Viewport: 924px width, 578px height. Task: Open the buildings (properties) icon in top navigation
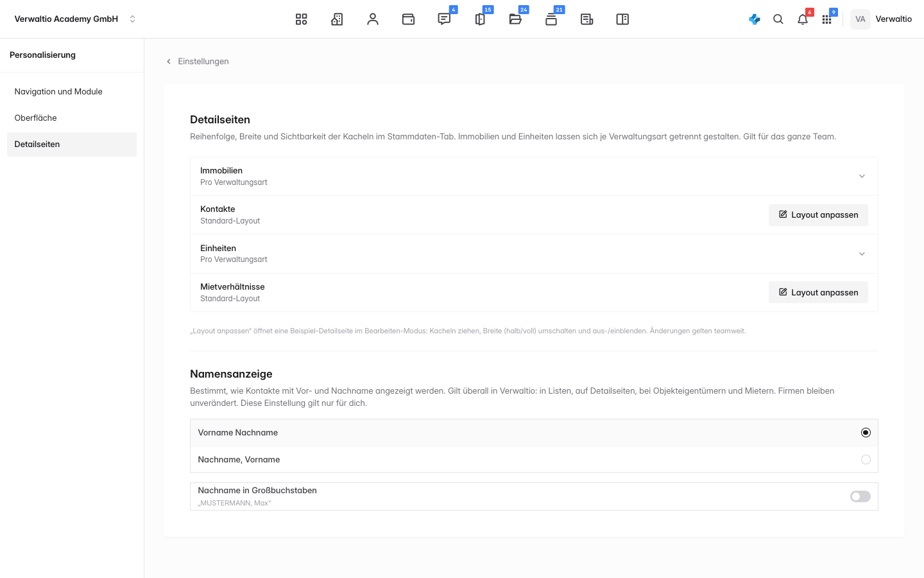pos(337,19)
